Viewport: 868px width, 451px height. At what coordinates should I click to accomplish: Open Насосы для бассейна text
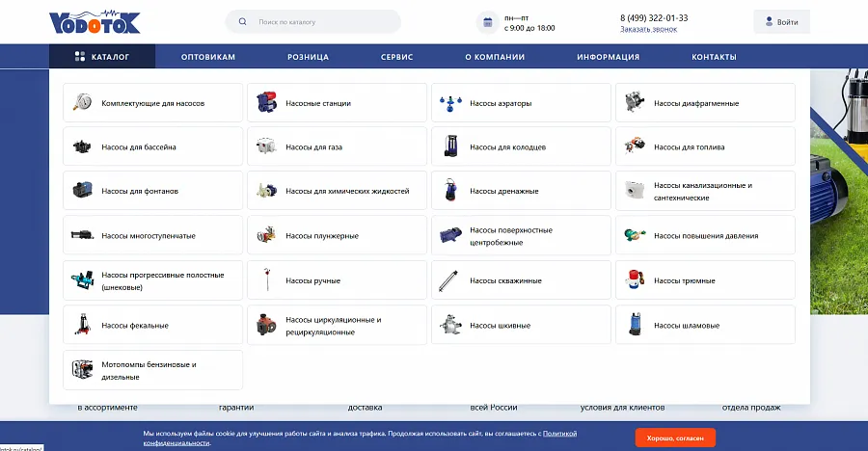pos(139,146)
